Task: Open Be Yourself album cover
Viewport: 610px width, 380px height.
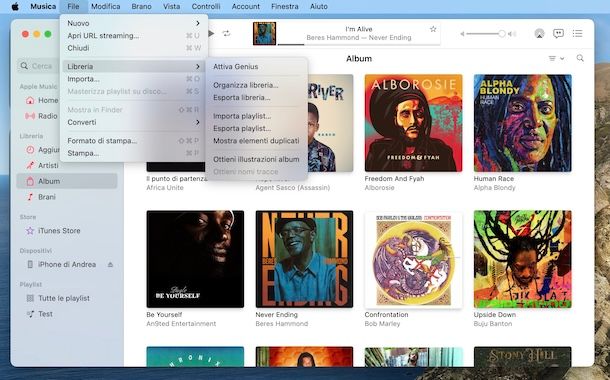Action: [195, 259]
